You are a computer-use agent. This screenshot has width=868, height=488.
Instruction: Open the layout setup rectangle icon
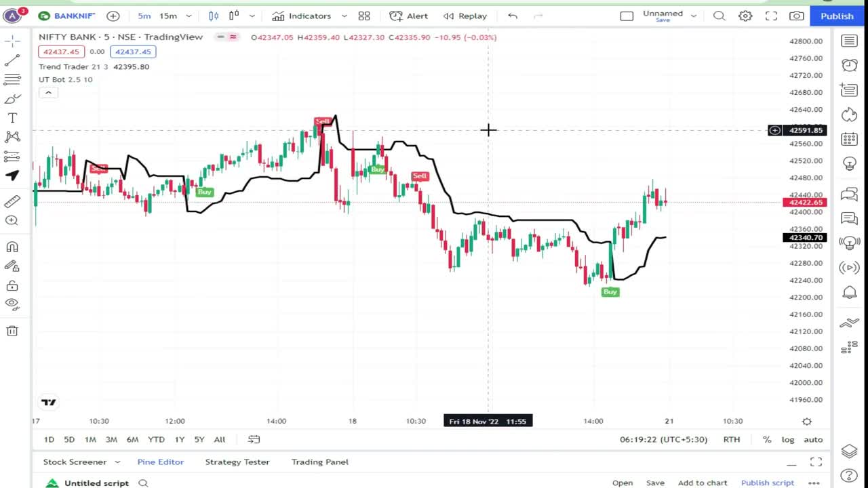[627, 16]
